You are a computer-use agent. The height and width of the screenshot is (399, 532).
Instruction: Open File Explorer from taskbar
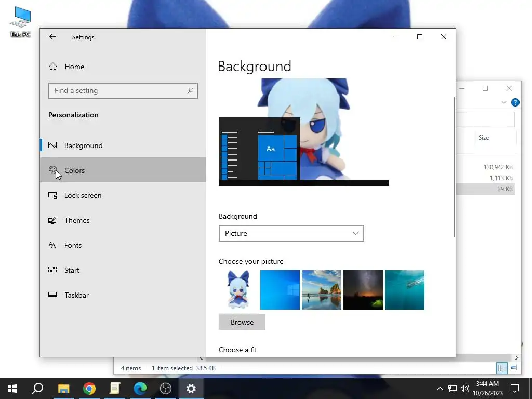pos(63,389)
